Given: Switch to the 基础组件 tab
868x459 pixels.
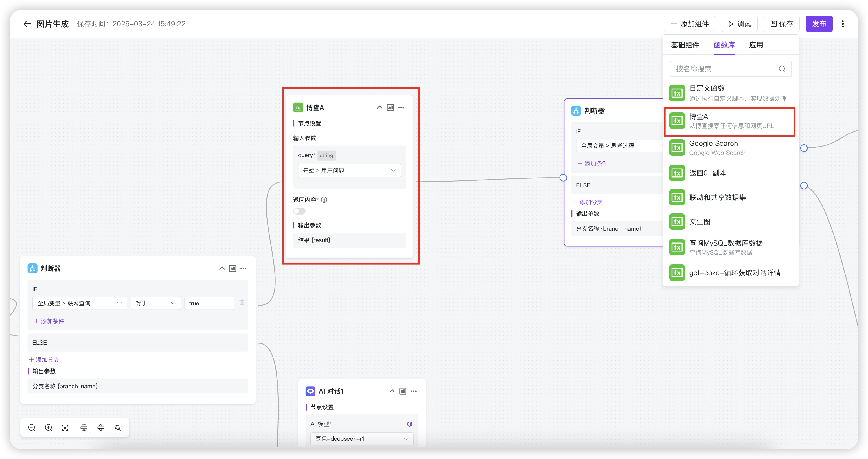Looking at the screenshot, I should tap(685, 45).
